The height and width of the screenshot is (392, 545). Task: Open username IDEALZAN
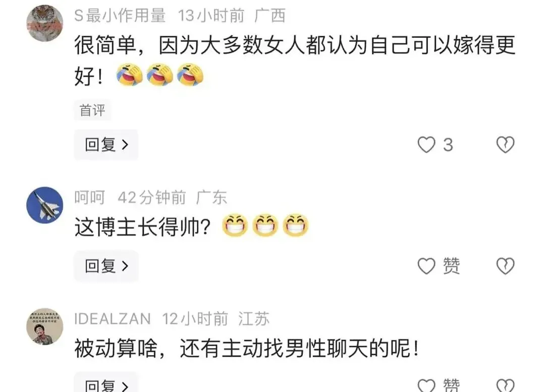coord(112,319)
